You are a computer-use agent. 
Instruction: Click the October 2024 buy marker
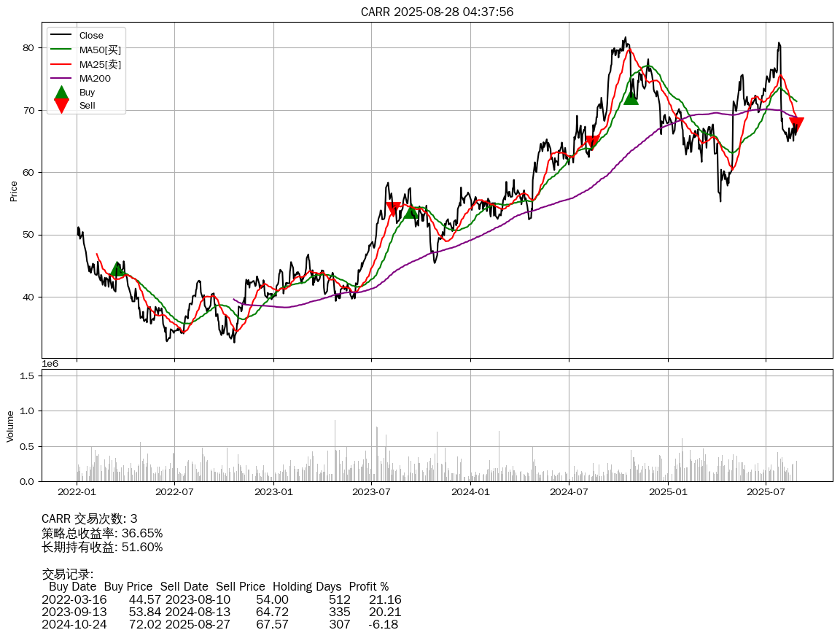[631, 97]
